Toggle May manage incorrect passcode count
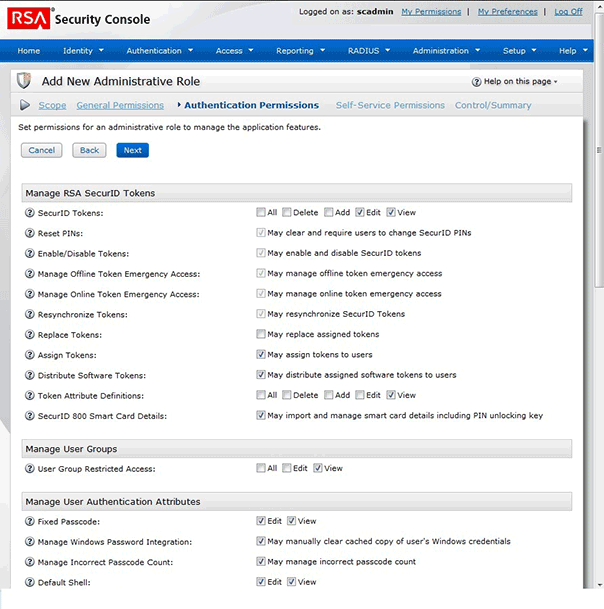Viewport: 604px width, 609px height. click(x=261, y=561)
